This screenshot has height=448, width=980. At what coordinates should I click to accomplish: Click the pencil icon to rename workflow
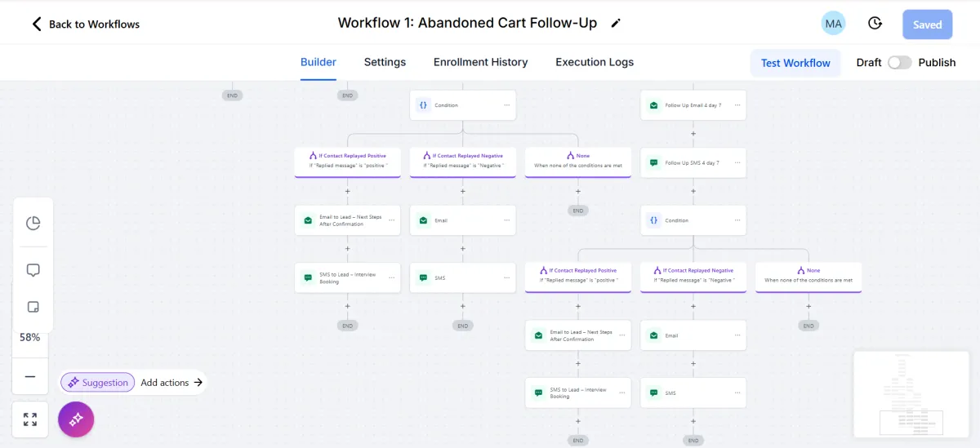pos(616,23)
